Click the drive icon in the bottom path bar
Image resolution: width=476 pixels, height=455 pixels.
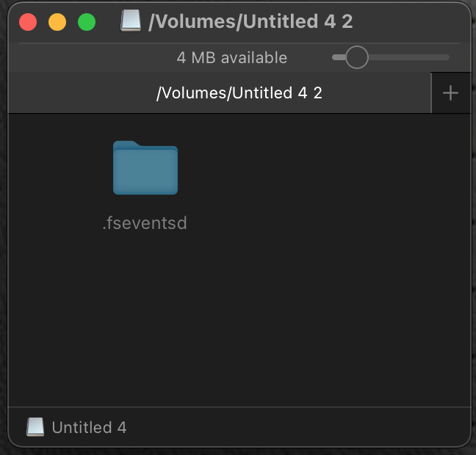tap(35, 427)
